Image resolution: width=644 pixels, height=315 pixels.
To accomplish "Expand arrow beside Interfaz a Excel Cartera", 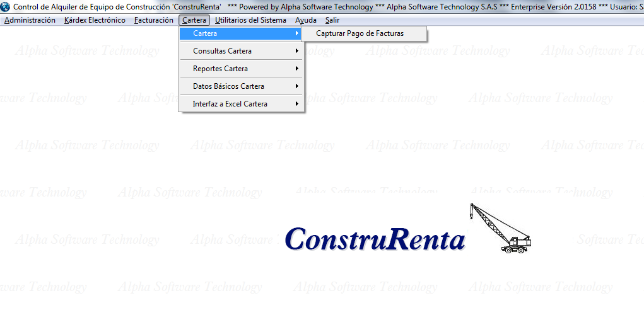I will [296, 104].
